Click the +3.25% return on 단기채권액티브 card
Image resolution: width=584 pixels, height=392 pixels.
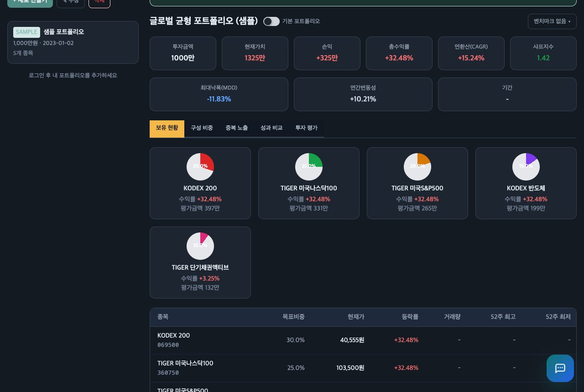[209, 279]
